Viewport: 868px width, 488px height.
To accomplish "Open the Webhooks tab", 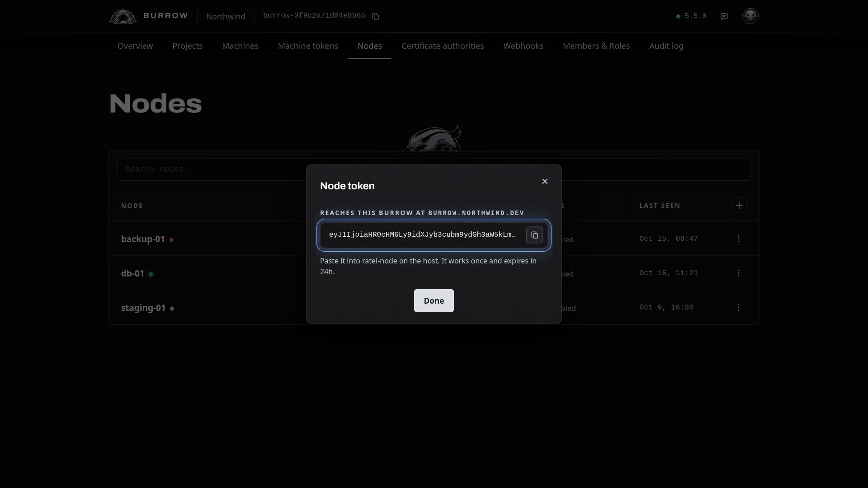I will point(523,46).
